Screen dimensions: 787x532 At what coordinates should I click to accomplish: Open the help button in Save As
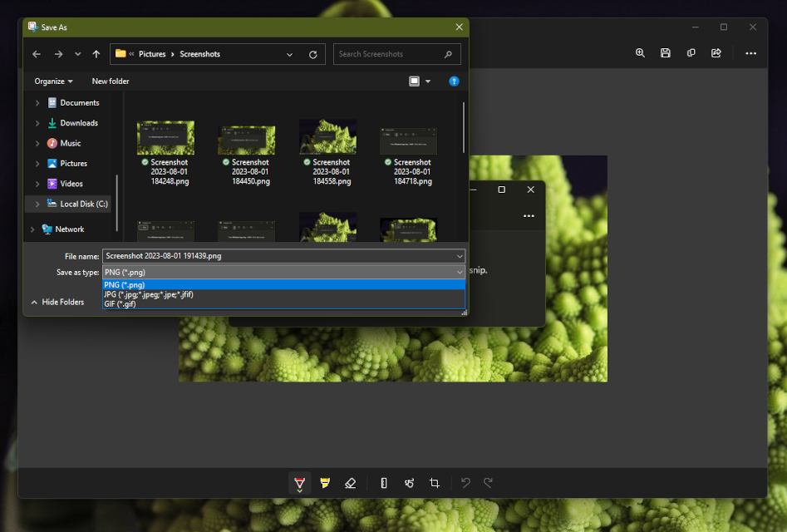click(454, 81)
